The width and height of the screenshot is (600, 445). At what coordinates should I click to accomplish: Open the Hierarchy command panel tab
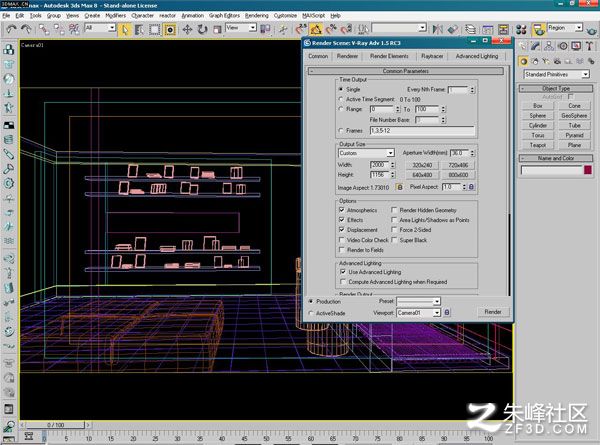click(x=549, y=46)
